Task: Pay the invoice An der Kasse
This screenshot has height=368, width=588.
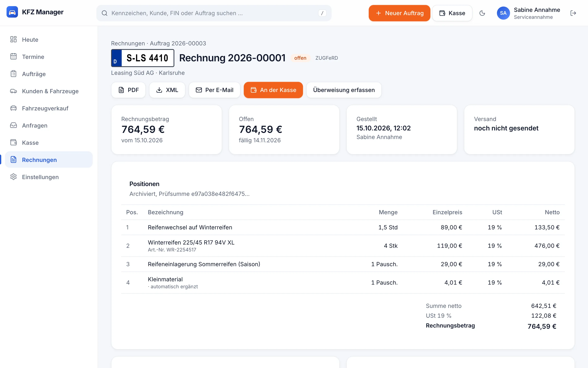Action: [x=273, y=90]
